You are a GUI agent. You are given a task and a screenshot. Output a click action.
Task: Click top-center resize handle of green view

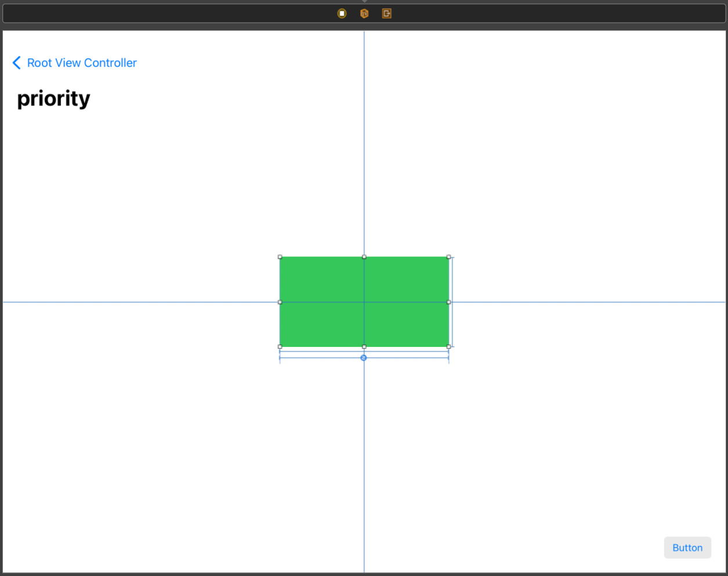click(364, 257)
